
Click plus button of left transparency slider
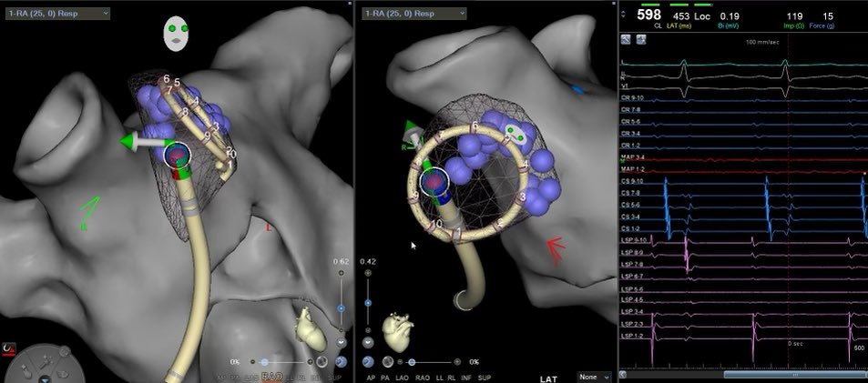310,362
